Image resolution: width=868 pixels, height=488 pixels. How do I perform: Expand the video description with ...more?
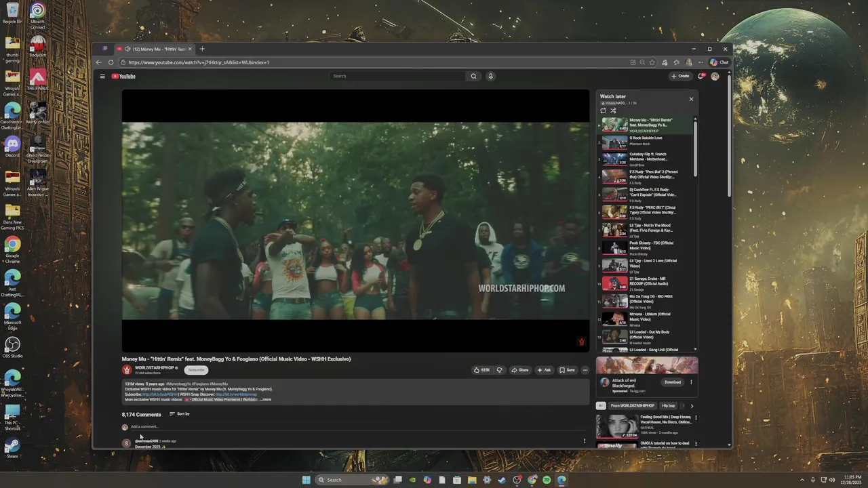click(x=266, y=400)
